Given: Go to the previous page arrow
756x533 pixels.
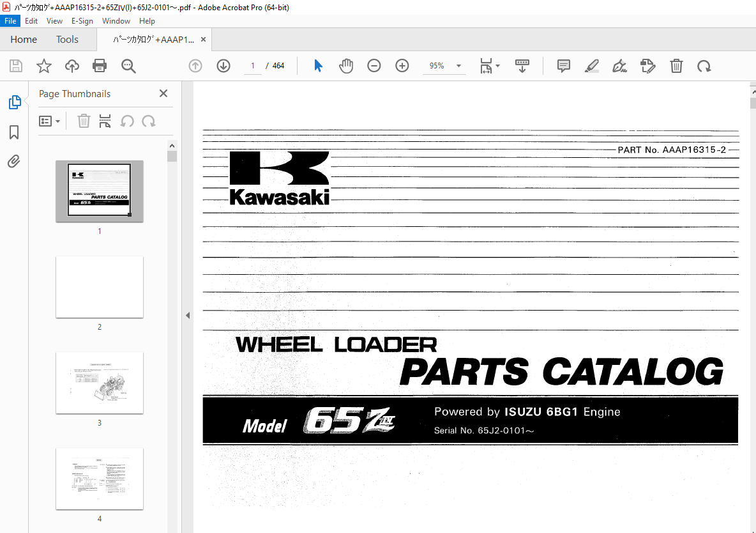Looking at the screenshot, I should coord(195,66).
